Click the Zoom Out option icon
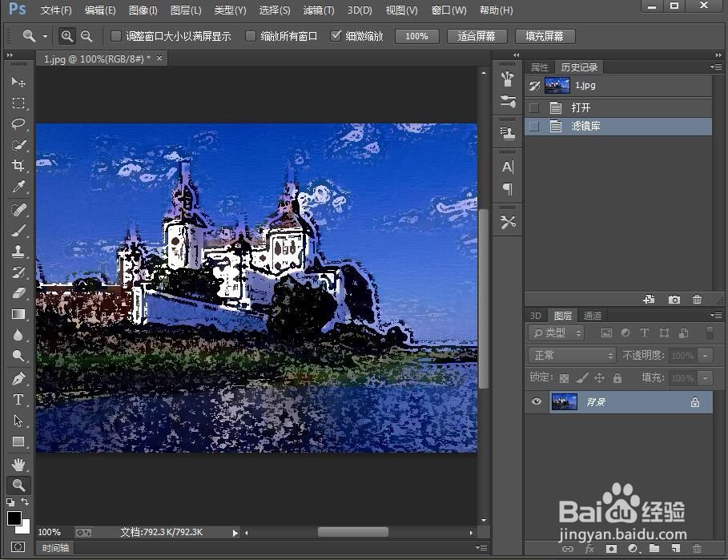 point(86,36)
